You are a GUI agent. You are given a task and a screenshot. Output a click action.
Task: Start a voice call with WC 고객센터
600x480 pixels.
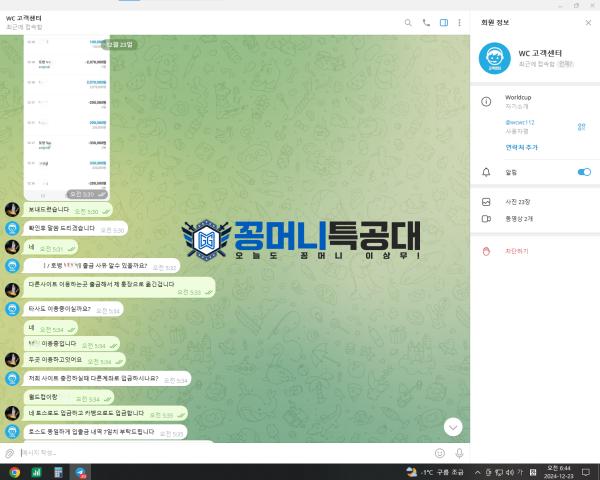(426, 23)
